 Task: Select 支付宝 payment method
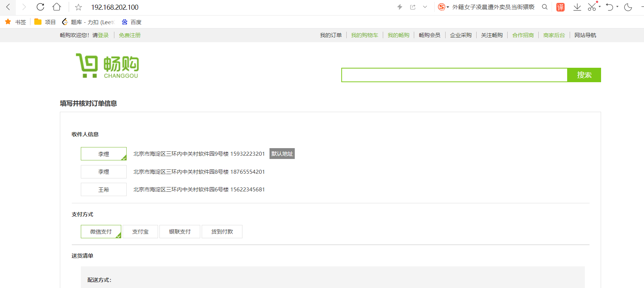pos(140,231)
